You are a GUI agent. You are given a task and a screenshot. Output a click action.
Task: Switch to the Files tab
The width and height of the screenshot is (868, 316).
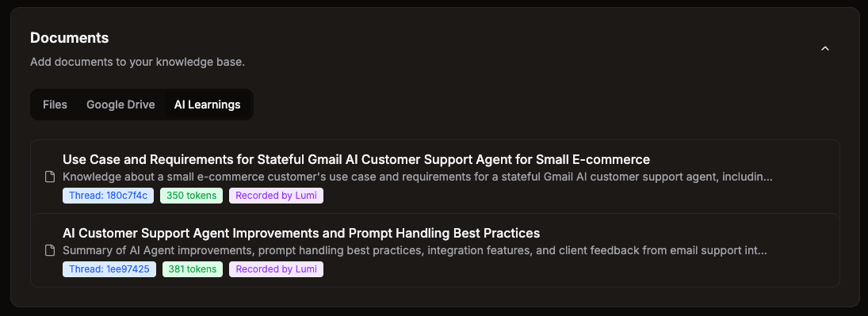[x=55, y=105]
